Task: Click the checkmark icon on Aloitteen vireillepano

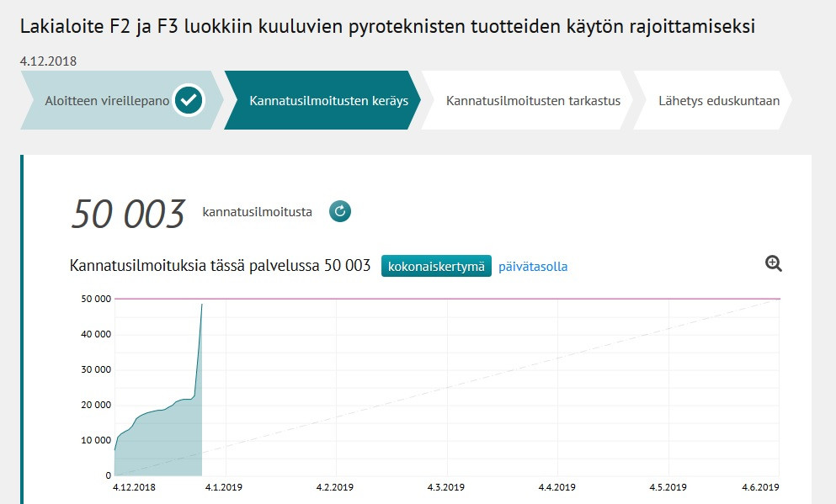Action: click(x=189, y=101)
